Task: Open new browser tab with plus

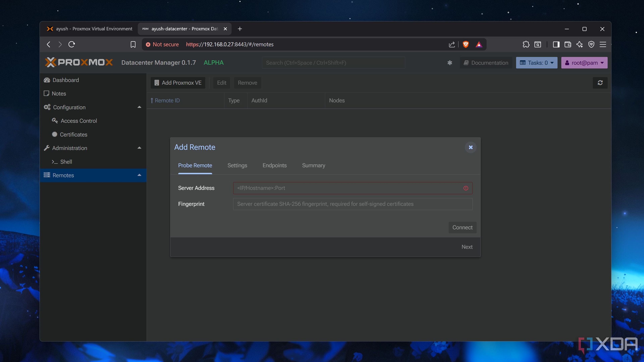Action: click(x=240, y=29)
